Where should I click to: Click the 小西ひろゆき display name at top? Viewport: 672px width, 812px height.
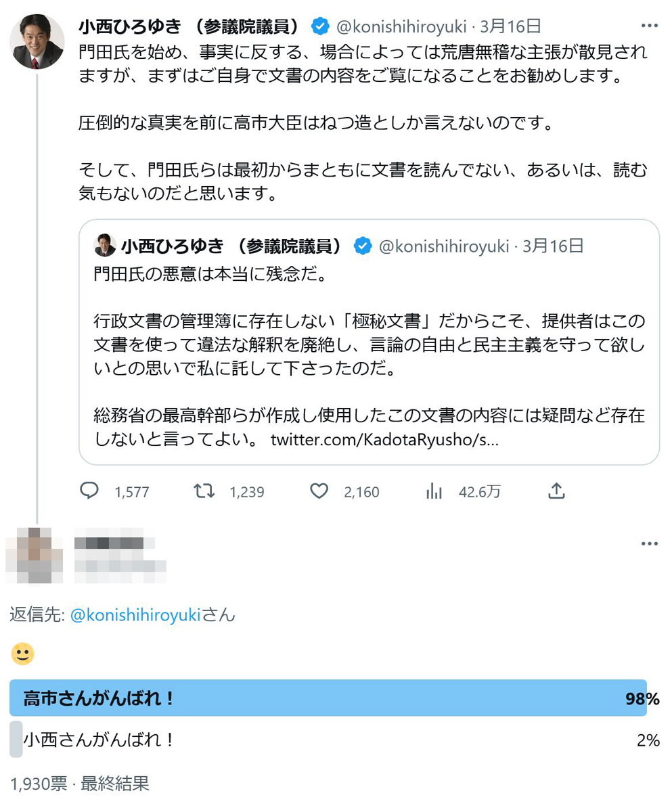(189, 26)
